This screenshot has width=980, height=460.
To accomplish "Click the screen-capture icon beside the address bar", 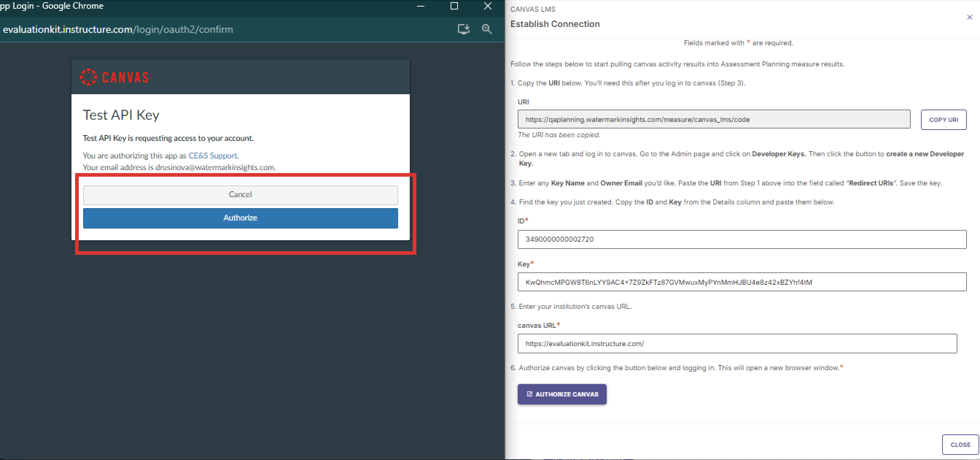I will 463,29.
